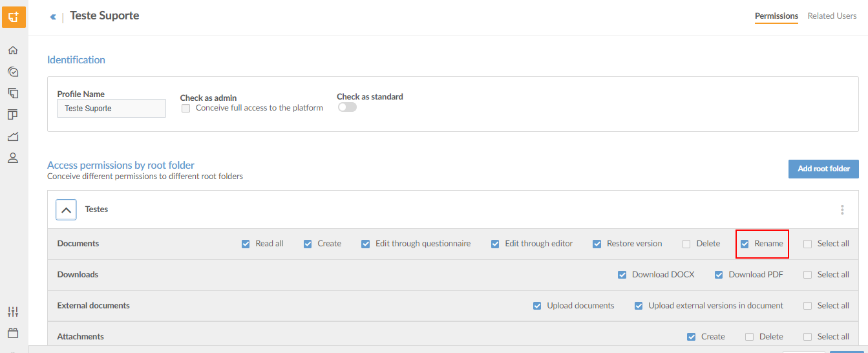This screenshot has width=868, height=353.
Task: Click the Attachments row label
Action: click(81, 337)
